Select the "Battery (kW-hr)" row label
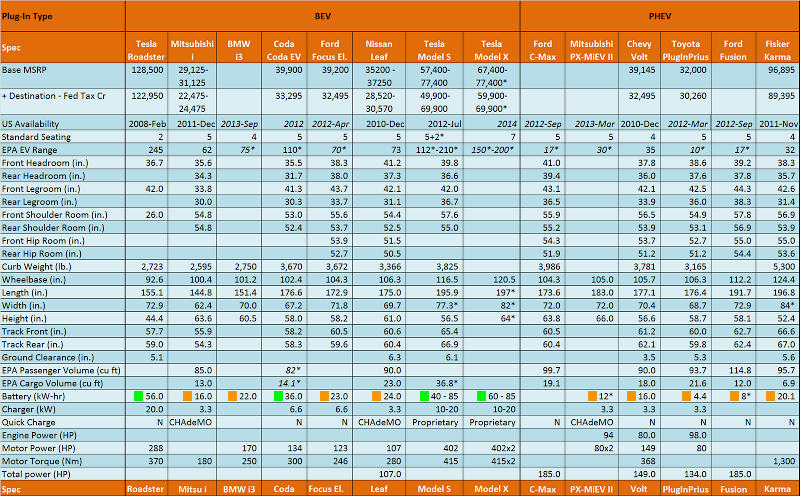The image size is (800, 496). pyautogui.click(x=33, y=396)
